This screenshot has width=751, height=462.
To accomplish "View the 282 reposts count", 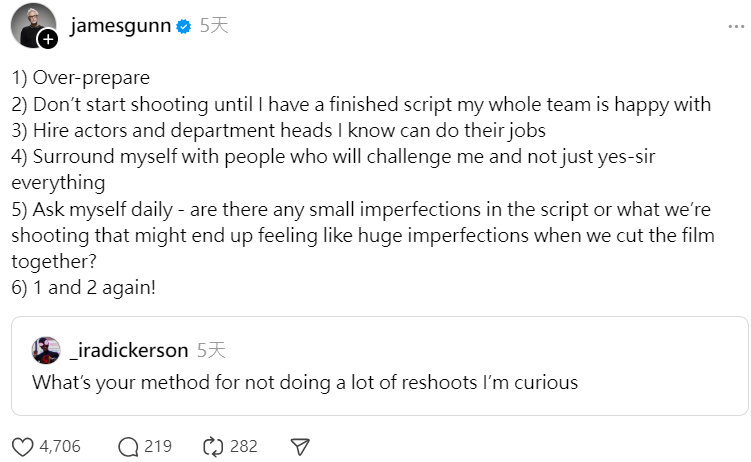I will click(x=244, y=446).
